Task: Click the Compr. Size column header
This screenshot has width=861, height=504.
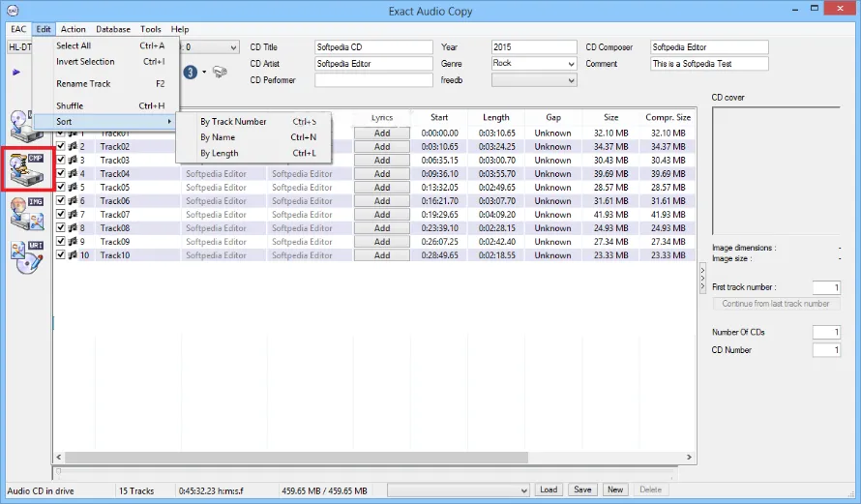Action: tap(668, 117)
